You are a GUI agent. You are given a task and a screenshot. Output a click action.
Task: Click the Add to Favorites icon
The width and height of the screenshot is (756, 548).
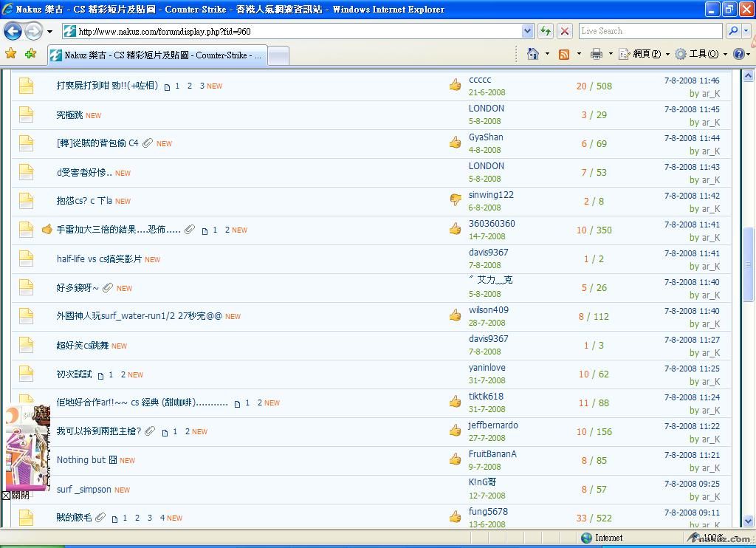click(x=30, y=54)
